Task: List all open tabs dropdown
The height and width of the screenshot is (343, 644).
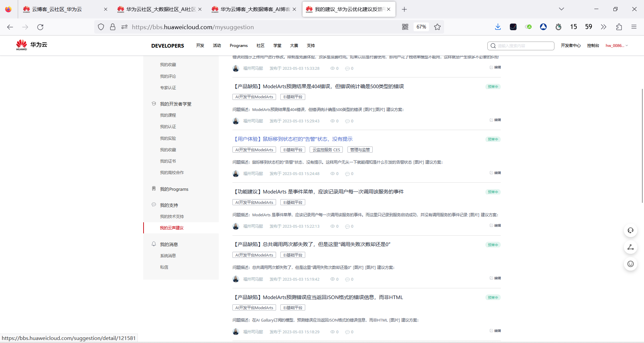Action: (561, 9)
